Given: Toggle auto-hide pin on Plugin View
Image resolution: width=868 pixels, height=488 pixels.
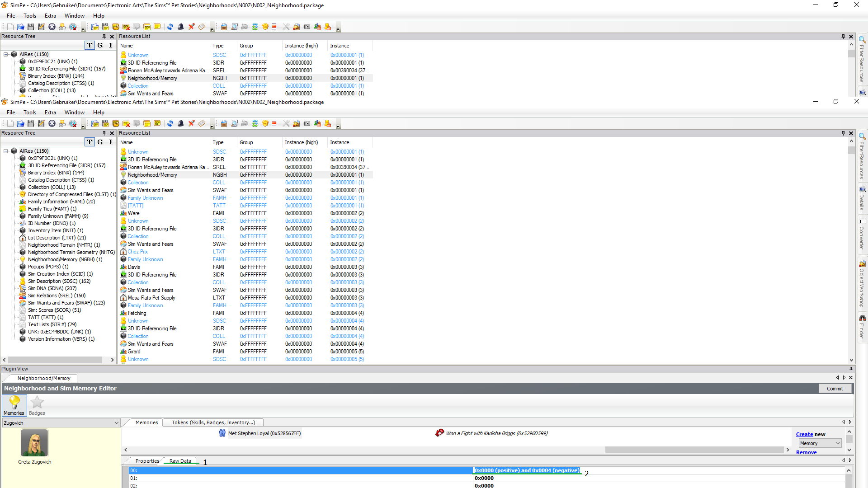Looking at the screenshot, I should 851,369.
